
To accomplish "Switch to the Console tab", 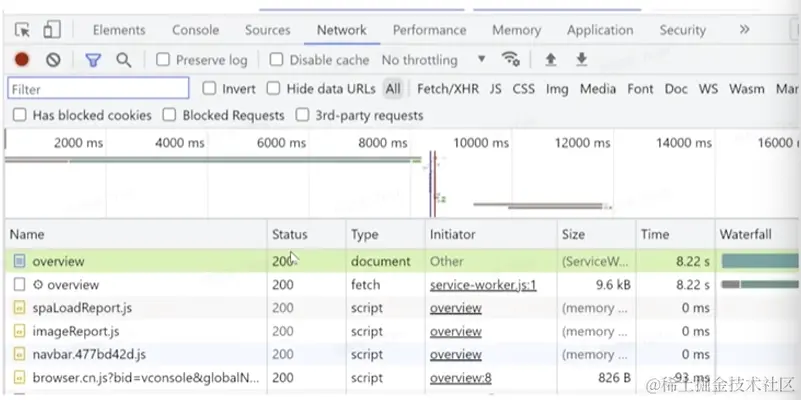I will pos(195,30).
